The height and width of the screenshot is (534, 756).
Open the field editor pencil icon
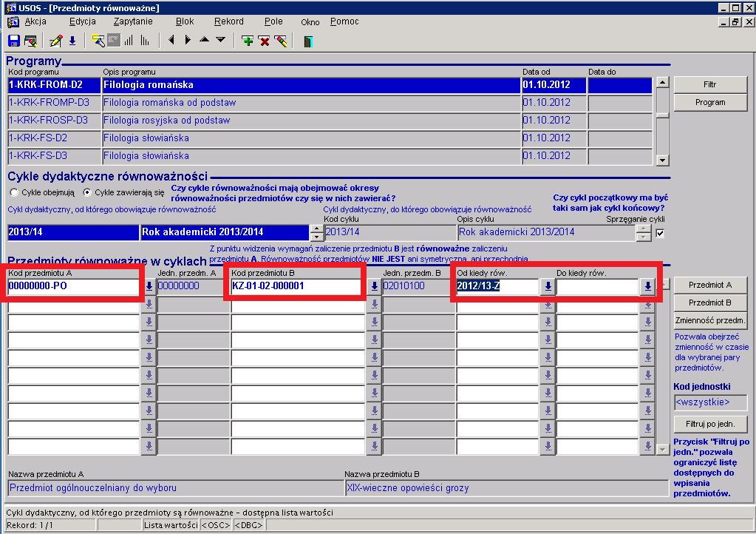coord(55,41)
